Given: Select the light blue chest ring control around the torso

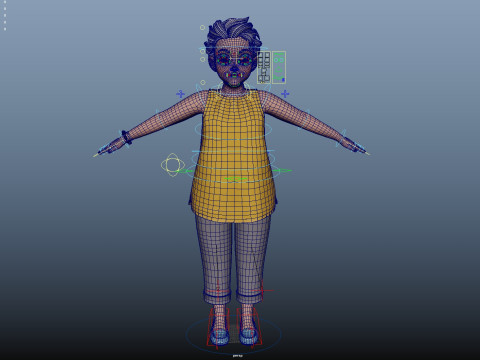Looking at the screenshot, I should click(x=233, y=130).
